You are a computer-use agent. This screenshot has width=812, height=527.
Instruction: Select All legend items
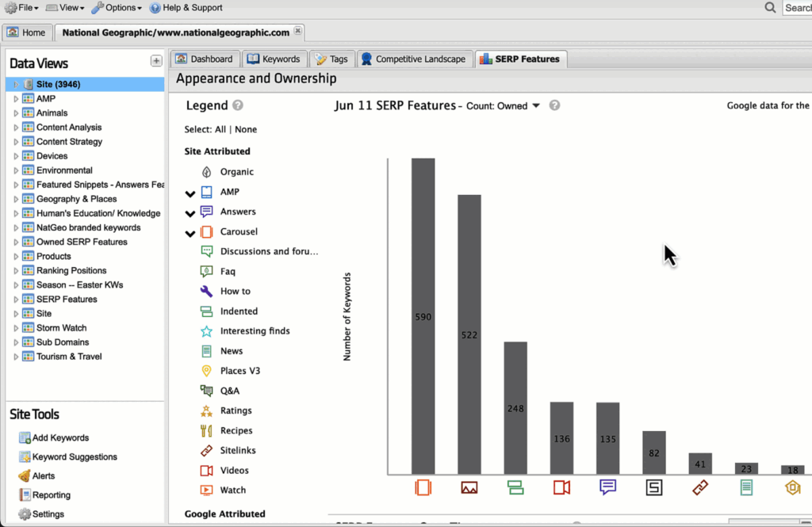point(220,129)
